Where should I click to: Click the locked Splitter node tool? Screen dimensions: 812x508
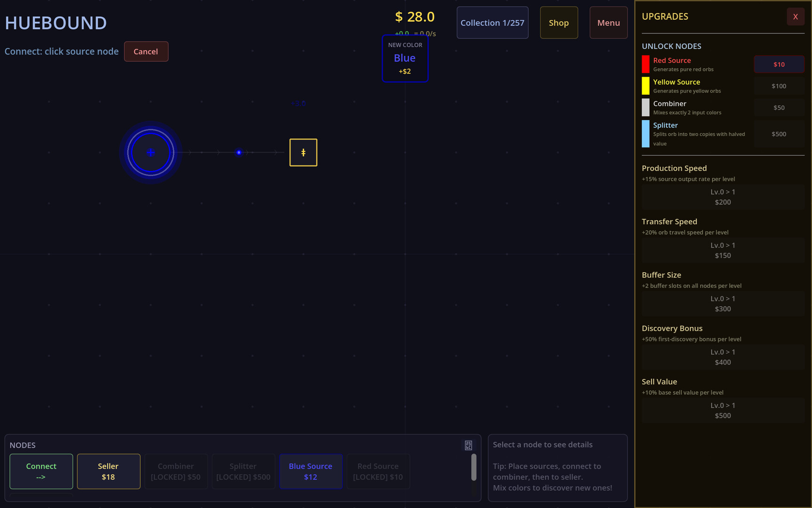point(243,471)
